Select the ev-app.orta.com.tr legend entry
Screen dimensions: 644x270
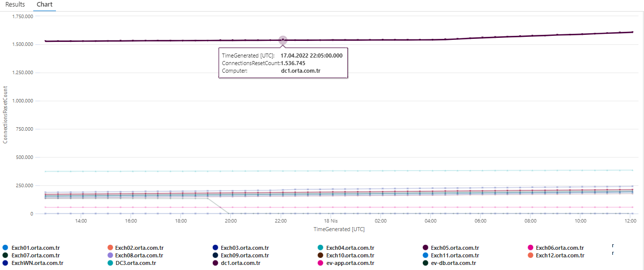(346, 263)
